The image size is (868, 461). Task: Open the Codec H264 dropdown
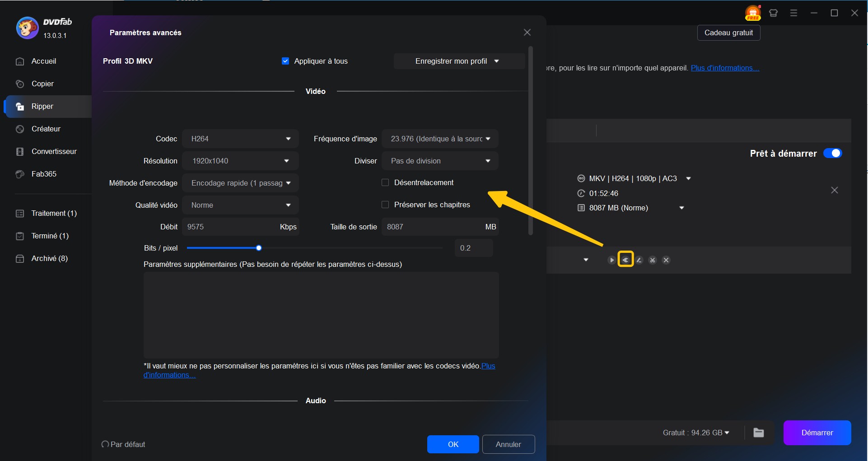(x=240, y=139)
